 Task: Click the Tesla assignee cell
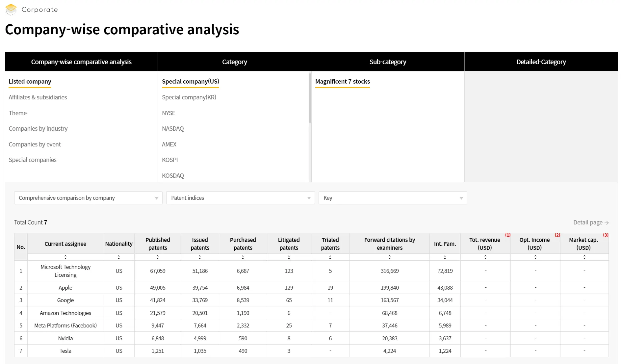65,351
